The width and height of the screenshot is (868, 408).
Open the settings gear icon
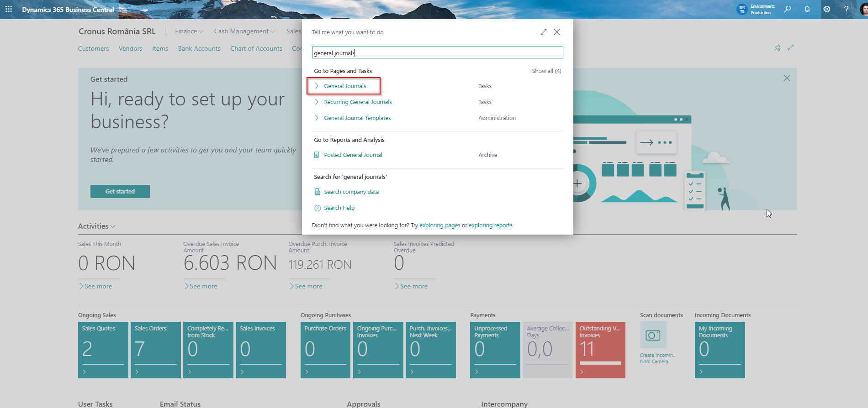click(x=827, y=9)
